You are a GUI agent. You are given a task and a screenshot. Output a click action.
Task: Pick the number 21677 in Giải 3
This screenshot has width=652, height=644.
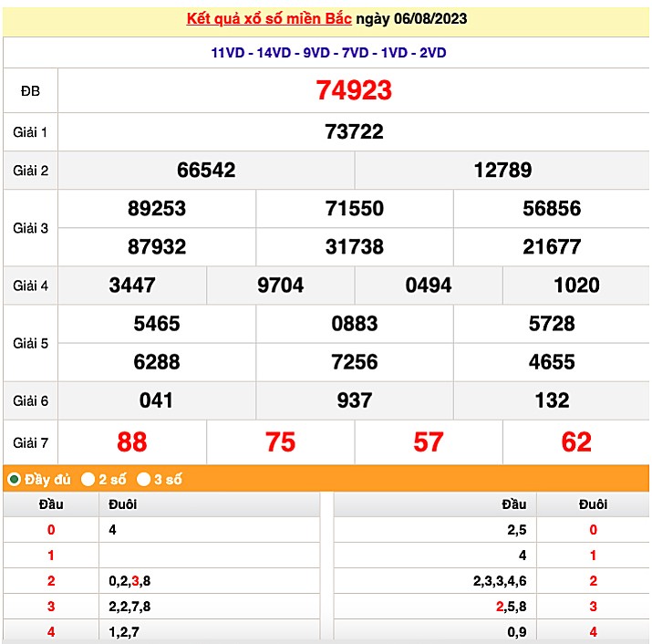tap(552, 247)
